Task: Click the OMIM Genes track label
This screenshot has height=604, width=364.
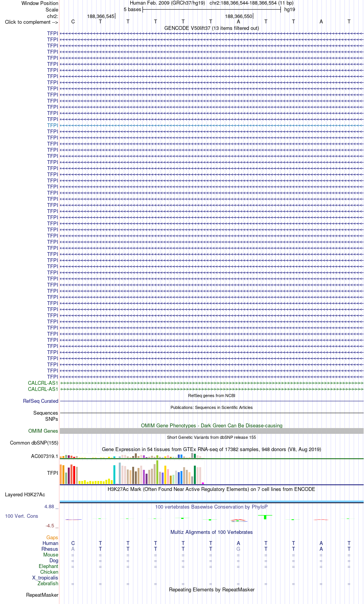Action: [43, 431]
